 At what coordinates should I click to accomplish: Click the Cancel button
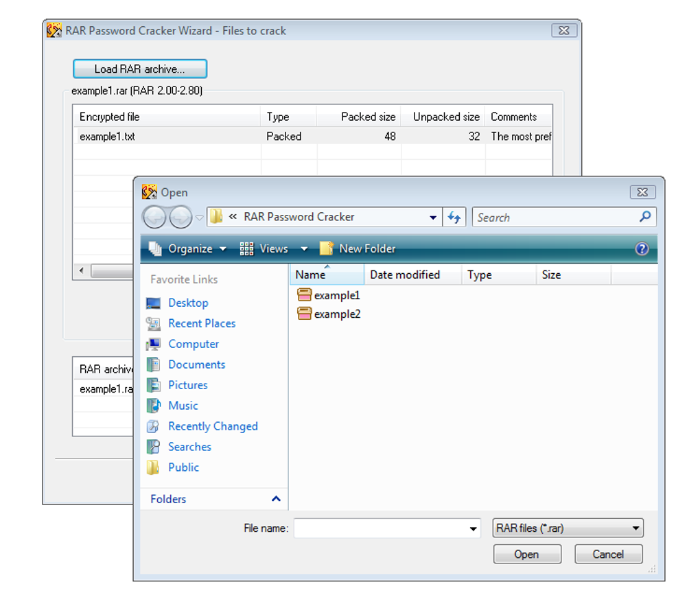click(x=609, y=554)
